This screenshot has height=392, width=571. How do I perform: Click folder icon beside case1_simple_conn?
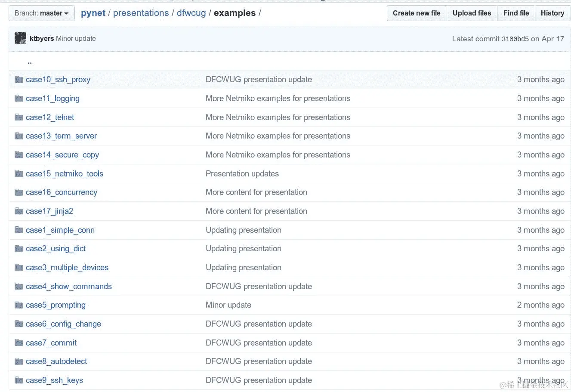[x=19, y=230]
